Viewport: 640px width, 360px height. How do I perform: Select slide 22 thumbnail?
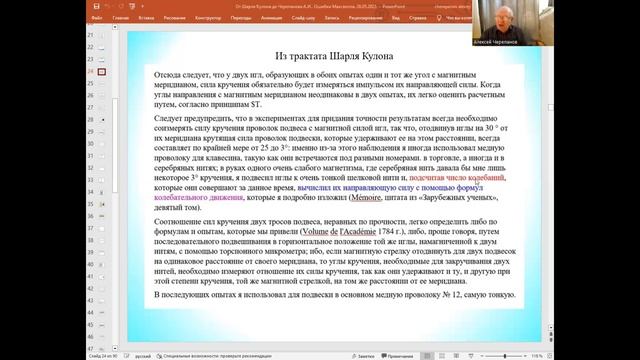101,48
